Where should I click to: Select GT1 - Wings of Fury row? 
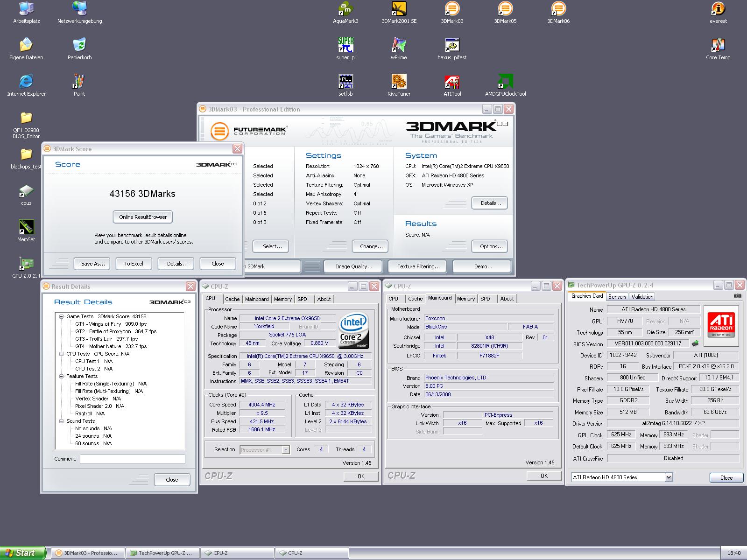coord(111,324)
